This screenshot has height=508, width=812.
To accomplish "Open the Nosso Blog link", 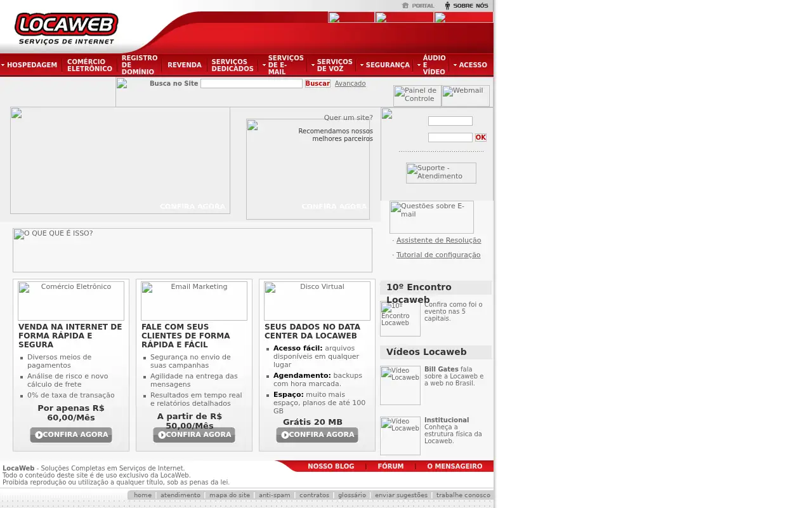I will pos(331,466).
